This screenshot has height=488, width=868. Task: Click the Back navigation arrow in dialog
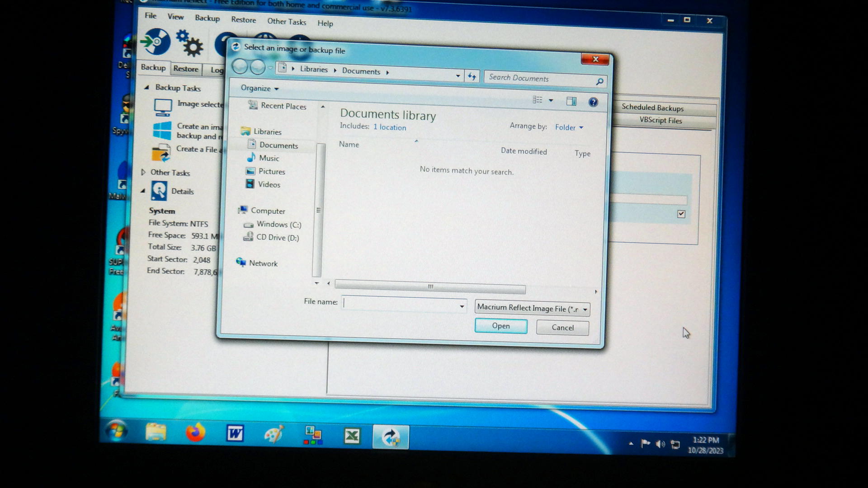pyautogui.click(x=240, y=67)
